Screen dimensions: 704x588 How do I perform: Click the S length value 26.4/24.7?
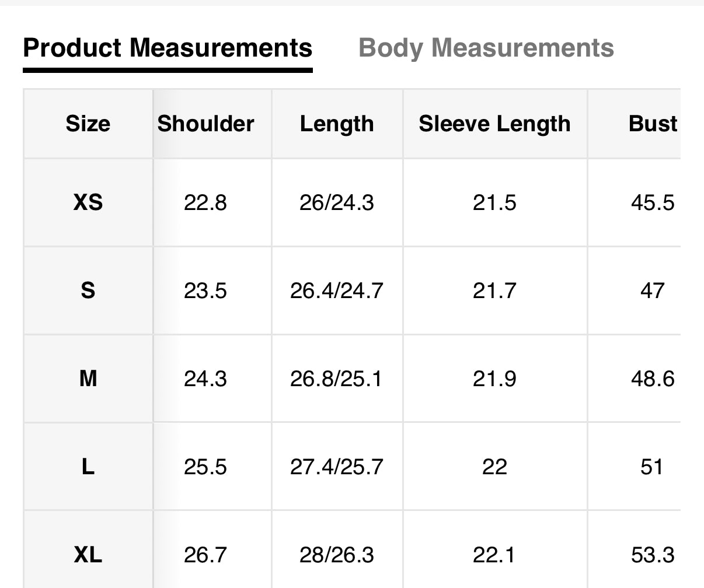(x=337, y=290)
